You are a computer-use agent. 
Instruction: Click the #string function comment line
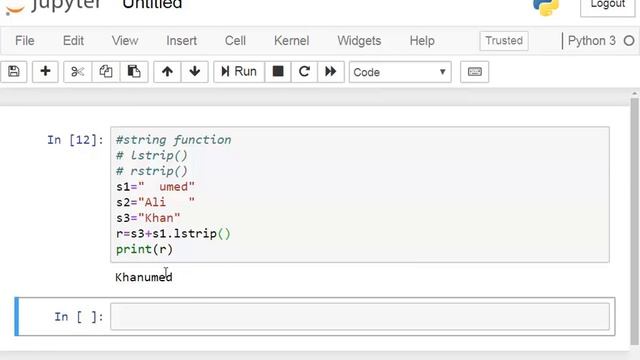click(x=173, y=140)
